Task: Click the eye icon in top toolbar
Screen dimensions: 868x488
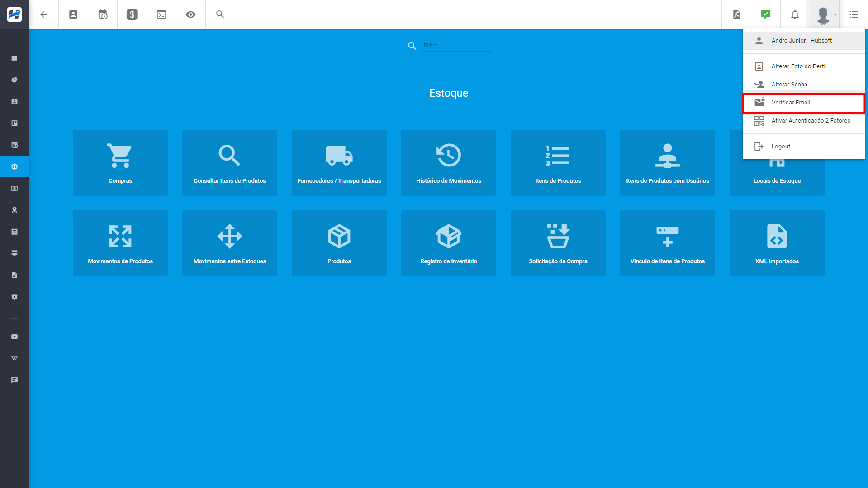Action: pos(191,14)
